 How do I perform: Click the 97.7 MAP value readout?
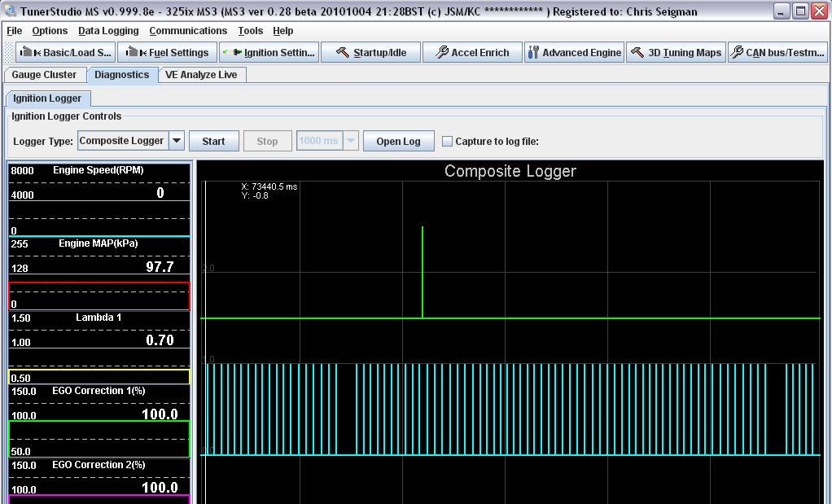[160, 266]
